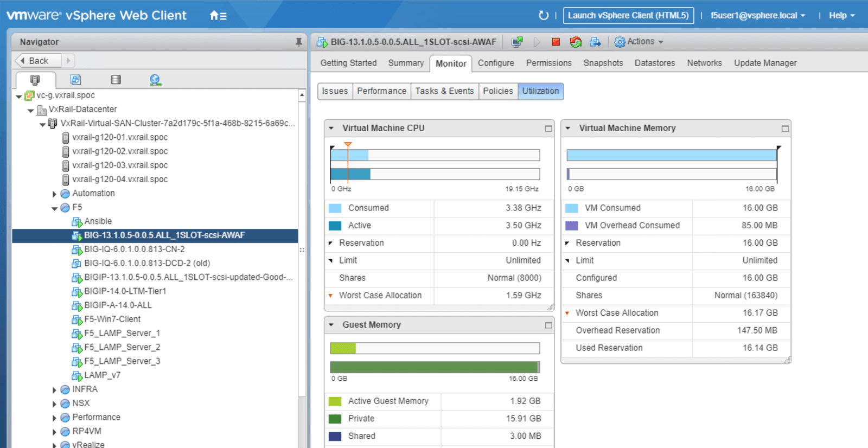Go to the home menu icon

tap(218, 16)
